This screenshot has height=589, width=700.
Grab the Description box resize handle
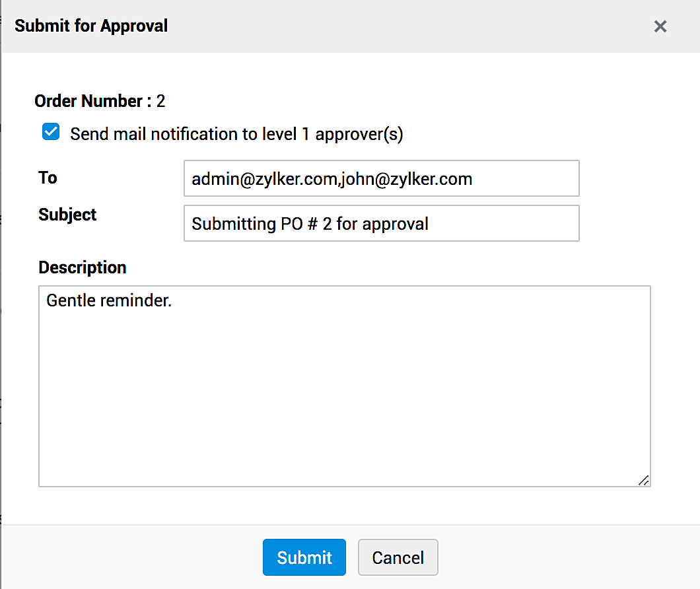pos(644,481)
